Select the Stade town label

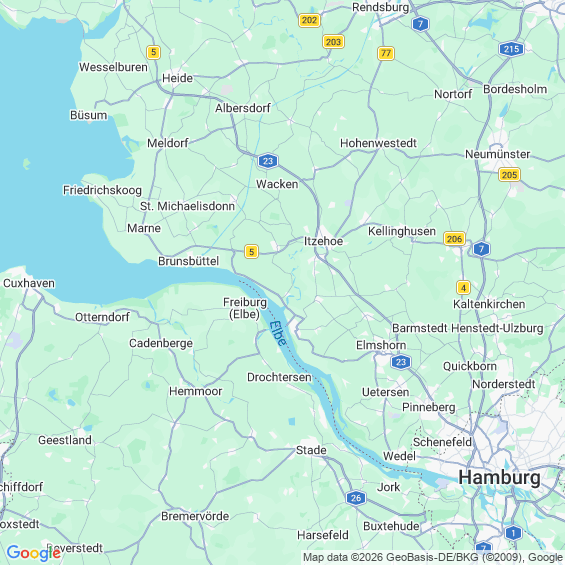[311, 450]
